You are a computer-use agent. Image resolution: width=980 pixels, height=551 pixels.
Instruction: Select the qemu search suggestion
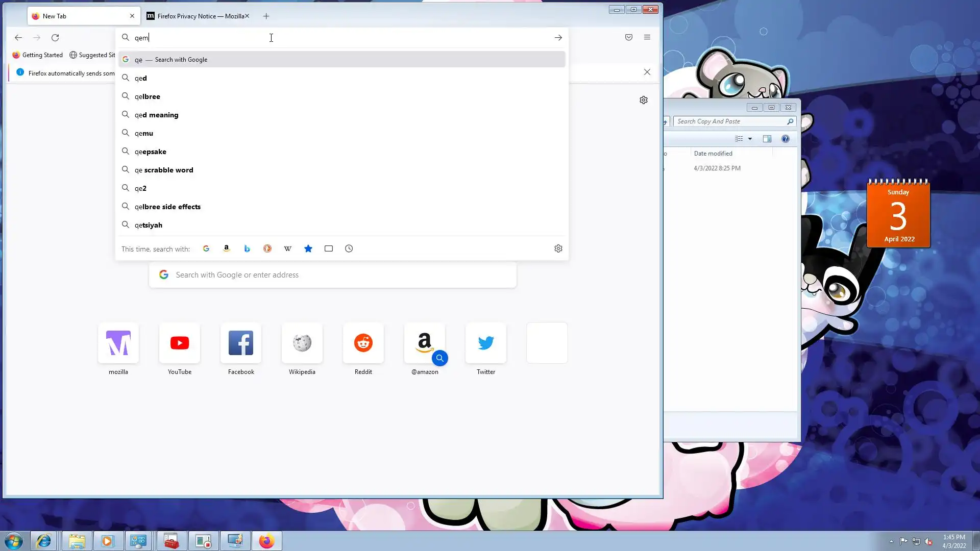point(144,133)
